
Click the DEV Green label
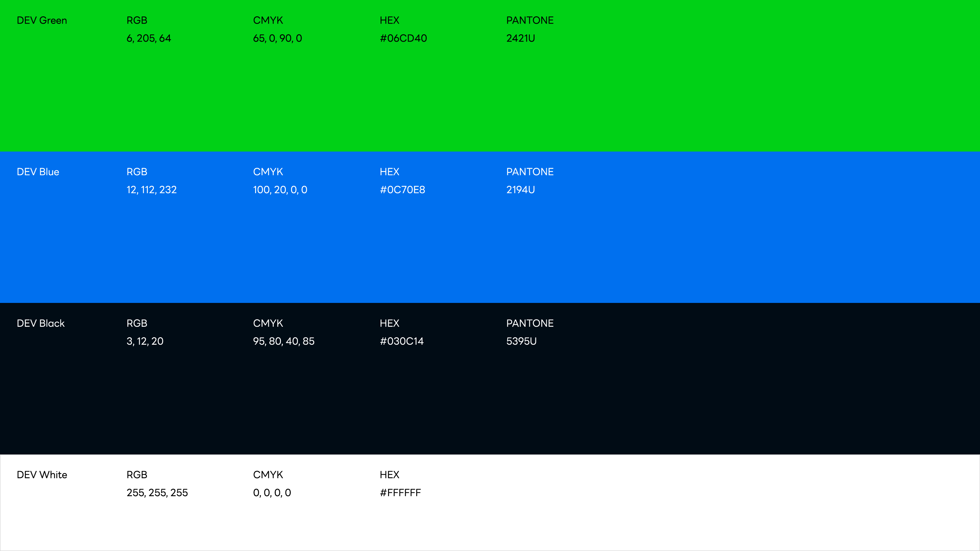click(x=42, y=21)
